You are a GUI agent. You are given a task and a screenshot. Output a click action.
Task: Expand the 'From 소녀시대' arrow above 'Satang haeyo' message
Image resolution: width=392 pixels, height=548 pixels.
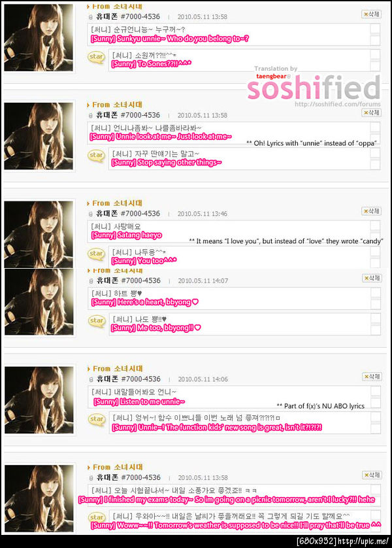(x=88, y=203)
